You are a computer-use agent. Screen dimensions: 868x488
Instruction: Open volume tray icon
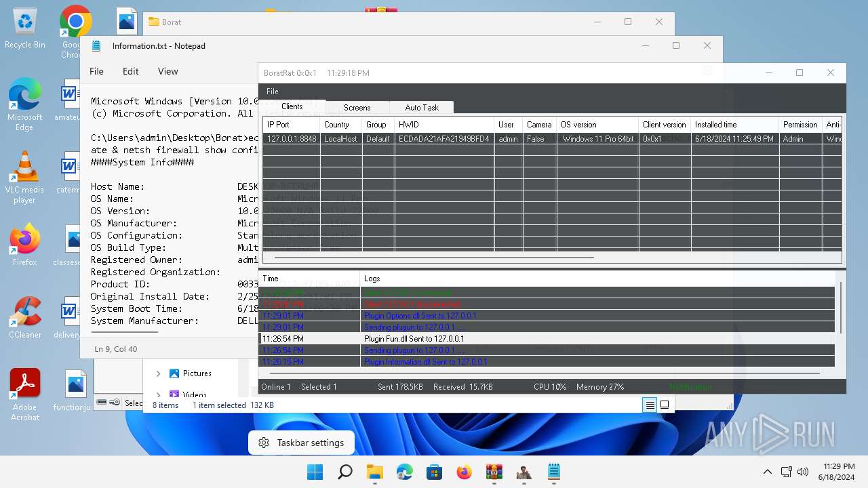[803, 472]
